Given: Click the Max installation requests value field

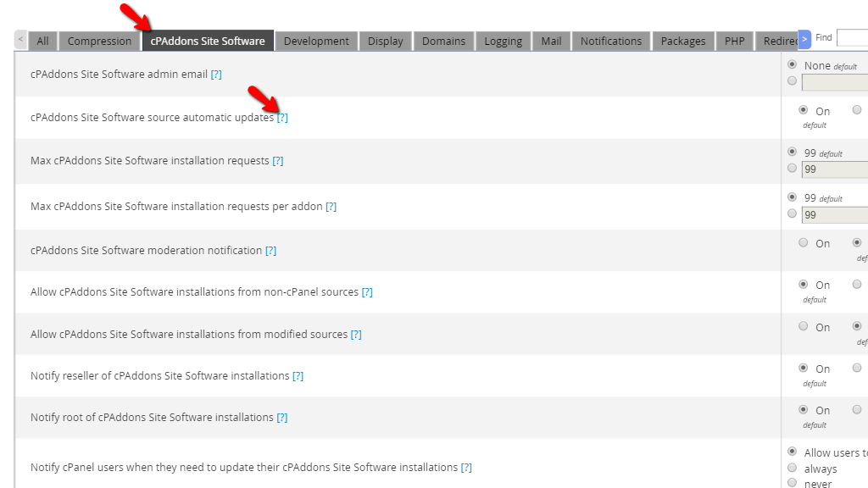Looking at the screenshot, I should click(x=835, y=169).
